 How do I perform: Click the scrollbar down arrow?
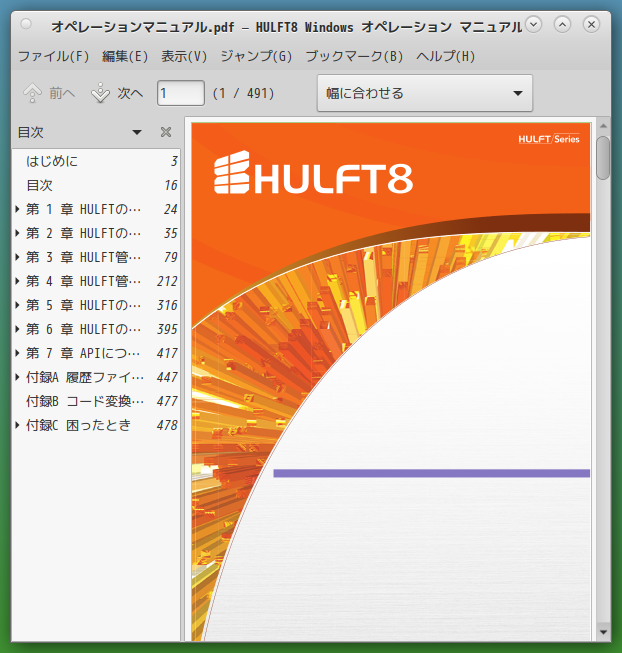pos(603,632)
